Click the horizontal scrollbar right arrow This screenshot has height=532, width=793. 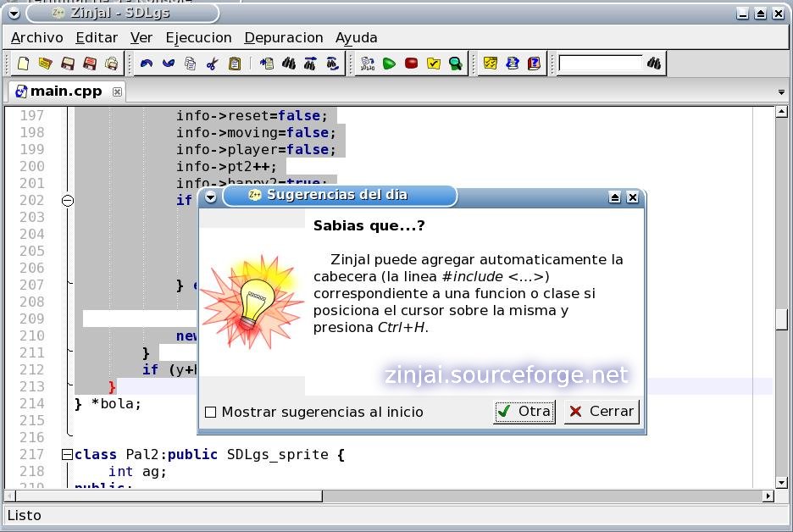(768, 496)
